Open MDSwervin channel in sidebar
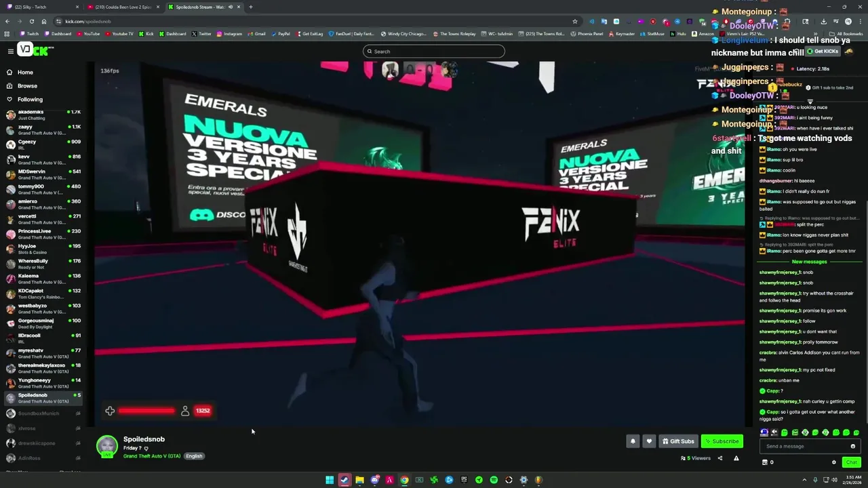Viewport: 868px width, 488px height. (x=43, y=174)
